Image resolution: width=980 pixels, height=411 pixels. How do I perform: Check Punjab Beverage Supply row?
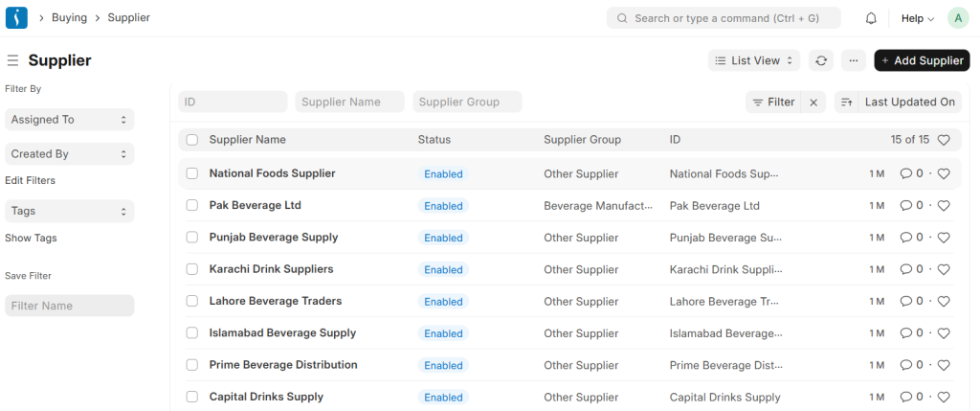pos(192,237)
